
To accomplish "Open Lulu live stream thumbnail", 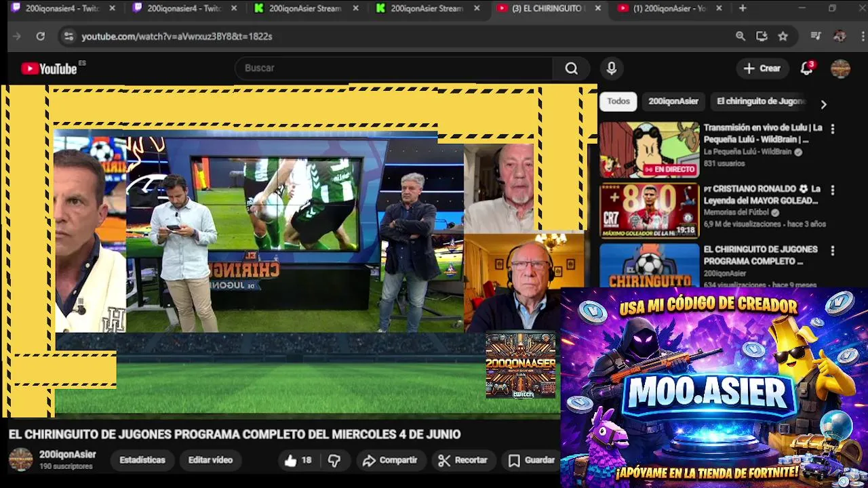I will 649,150.
